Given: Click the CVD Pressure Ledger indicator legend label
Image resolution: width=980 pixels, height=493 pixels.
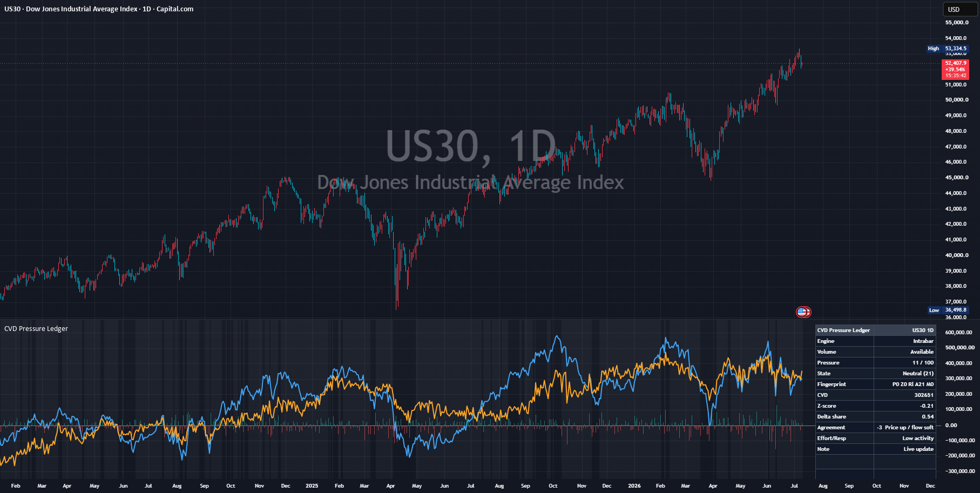Looking at the screenshot, I should (36, 328).
